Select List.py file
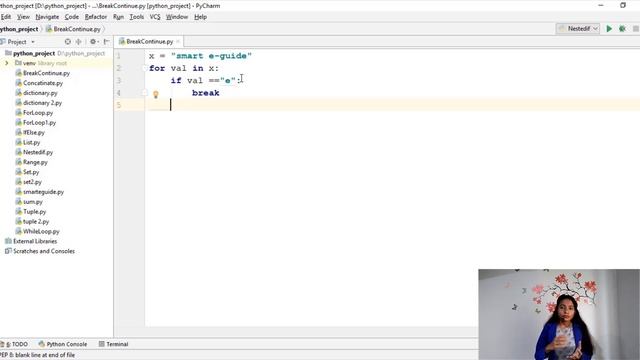The height and width of the screenshot is (360, 640). tap(31, 142)
